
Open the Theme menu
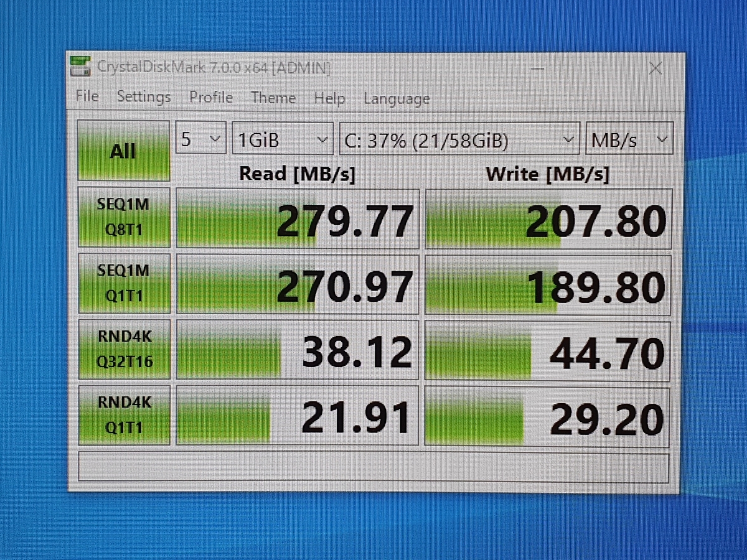coord(273,98)
